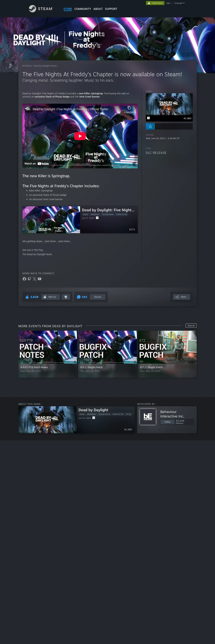Open the STORE tab

tap(68, 9)
